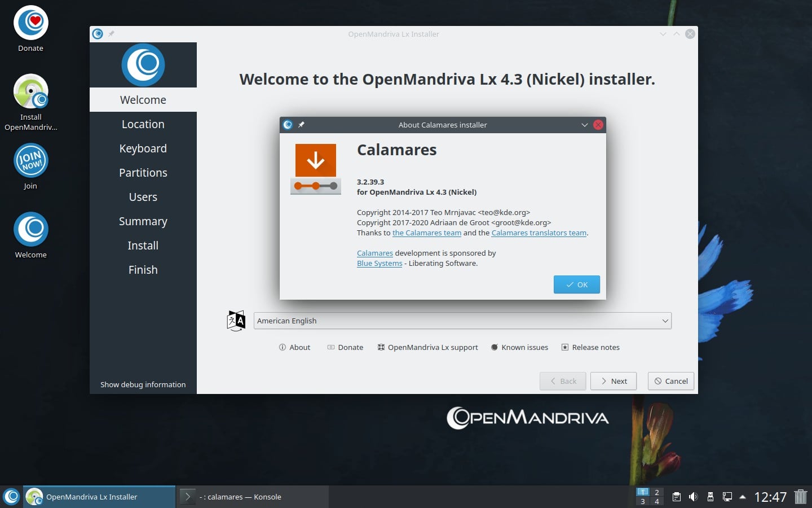Pin the About Calamares dialog
The width and height of the screenshot is (812, 508).
(x=302, y=125)
